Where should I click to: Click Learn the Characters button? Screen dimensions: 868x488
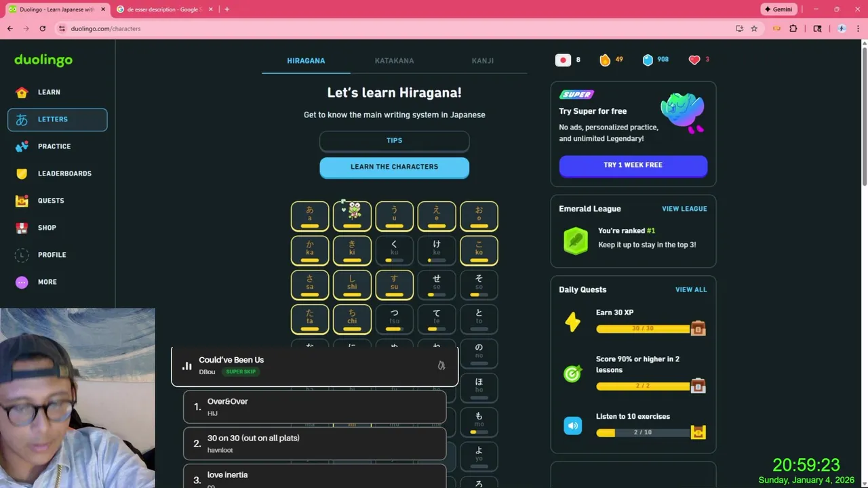[394, 167]
